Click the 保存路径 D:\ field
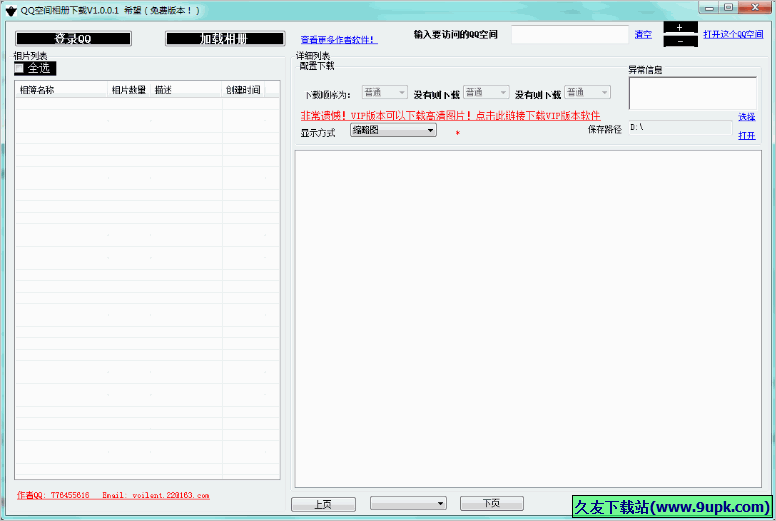This screenshot has height=521, width=776. pos(680,128)
